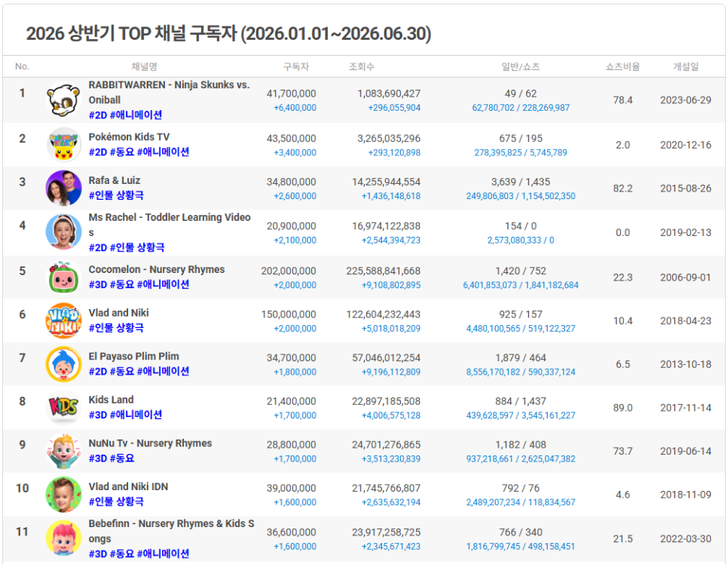Click NuNu Tv views 24,701,276,865
This screenshot has width=728, height=564.
coord(387,445)
